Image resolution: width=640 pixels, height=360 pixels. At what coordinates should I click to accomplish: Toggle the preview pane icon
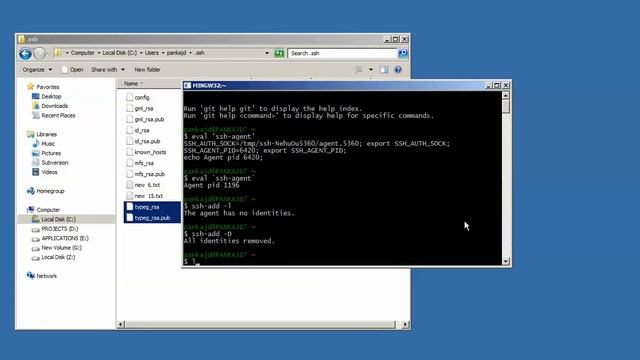point(384,70)
